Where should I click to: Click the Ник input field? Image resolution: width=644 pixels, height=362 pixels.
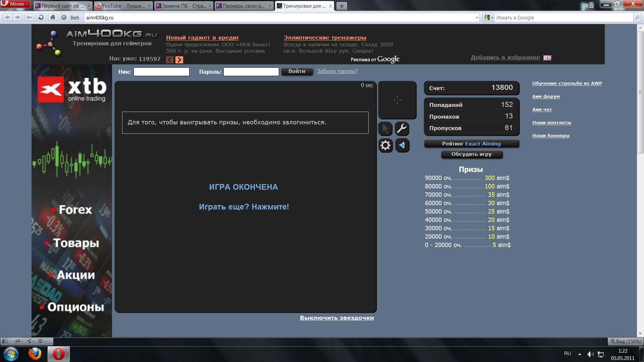pyautogui.click(x=161, y=72)
